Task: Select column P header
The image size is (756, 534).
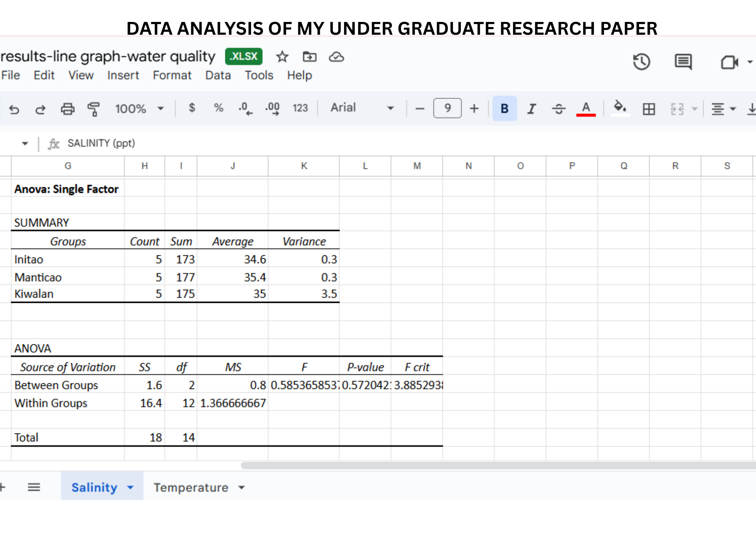Action: [x=572, y=166]
